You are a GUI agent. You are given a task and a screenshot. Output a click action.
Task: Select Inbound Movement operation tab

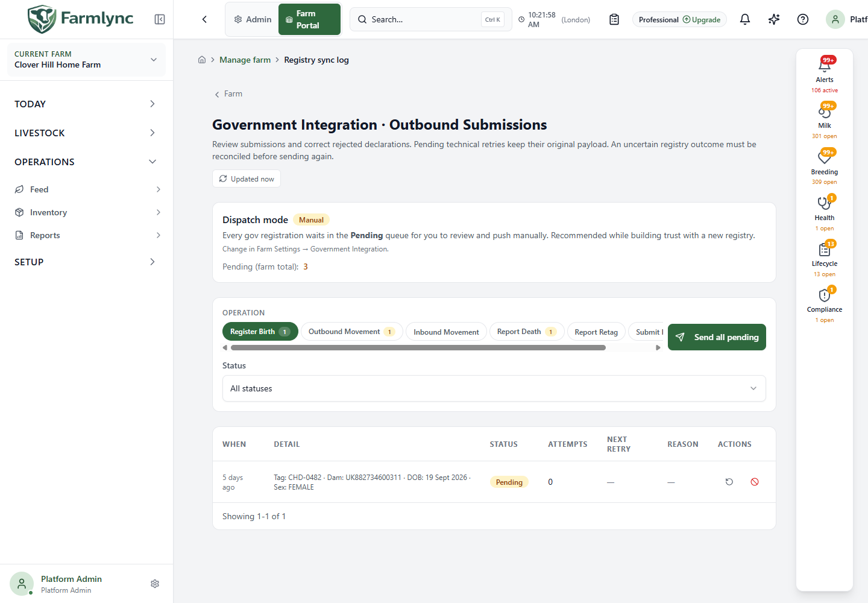pos(446,332)
